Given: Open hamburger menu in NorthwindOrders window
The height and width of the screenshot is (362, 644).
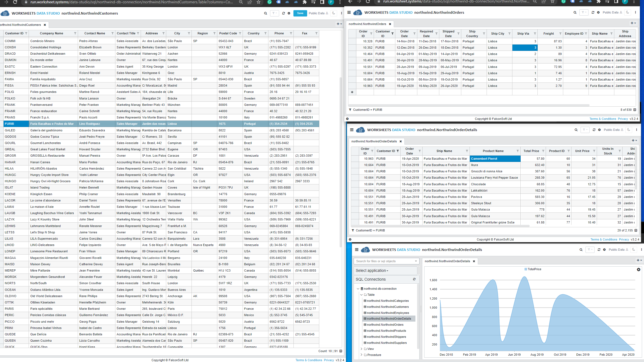Looking at the screenshot, I should [x=349, y=12].
